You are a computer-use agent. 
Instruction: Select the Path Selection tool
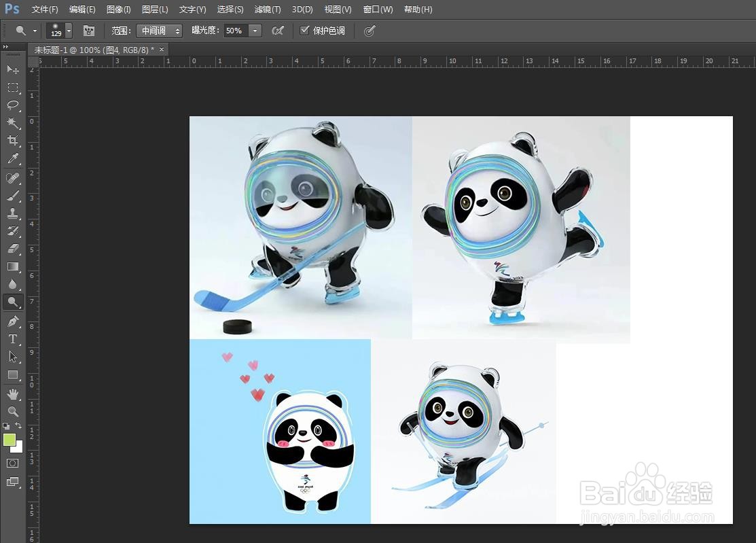click(13, 357)
